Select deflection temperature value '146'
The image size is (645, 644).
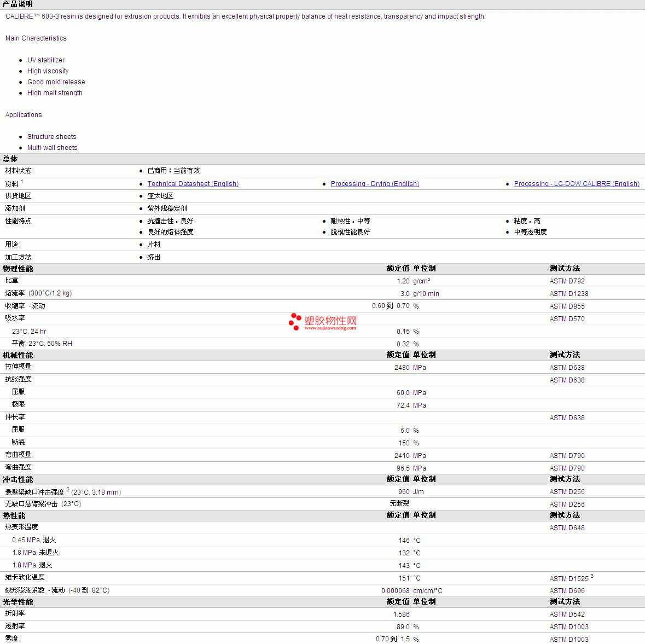(404, 541)
